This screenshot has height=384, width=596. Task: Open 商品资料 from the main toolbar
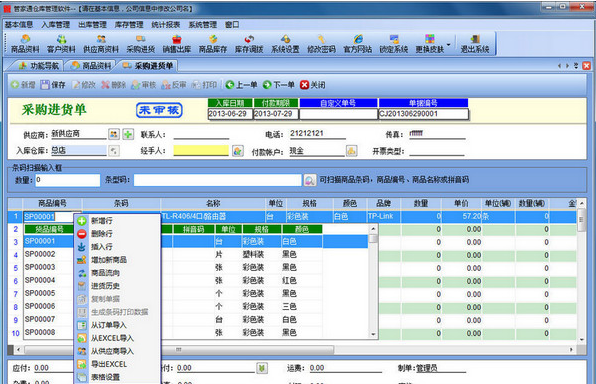(x=25, y=44)
